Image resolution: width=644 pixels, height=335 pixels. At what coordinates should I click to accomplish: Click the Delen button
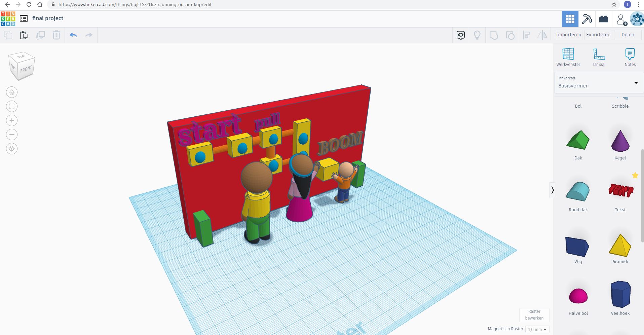628,35
